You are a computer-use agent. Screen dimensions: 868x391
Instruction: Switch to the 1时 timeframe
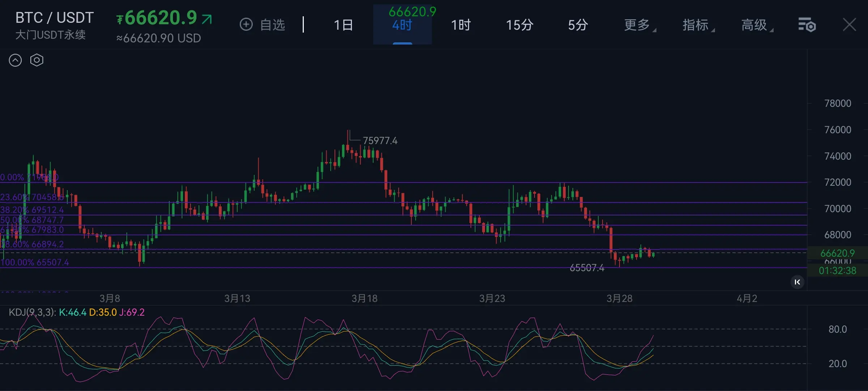[x=461, y=25]
